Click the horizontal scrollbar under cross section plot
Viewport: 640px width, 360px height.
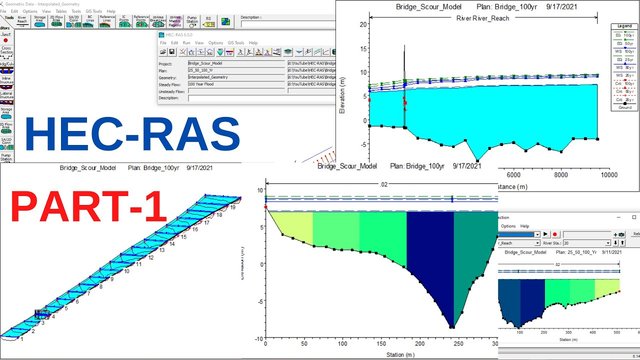pyautogui.click(x=569, y=351)
